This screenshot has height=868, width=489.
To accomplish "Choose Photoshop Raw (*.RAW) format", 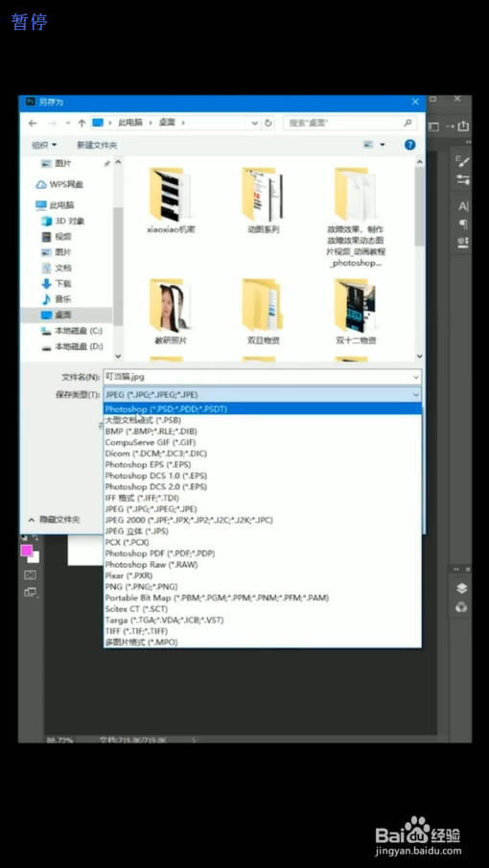I will 262,565.
